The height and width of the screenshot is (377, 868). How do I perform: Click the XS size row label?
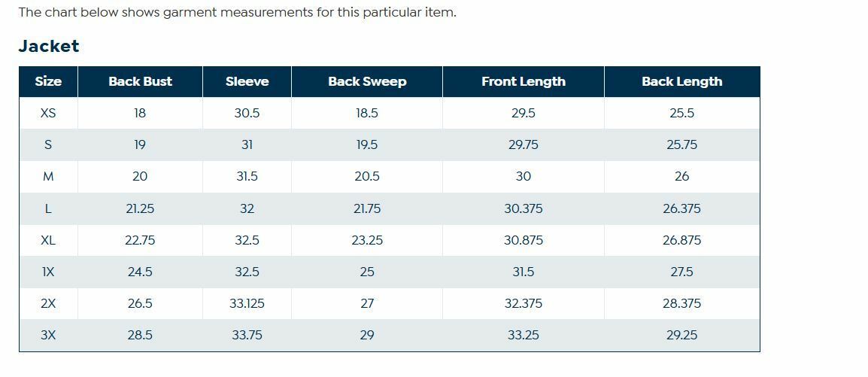tap(48, 113)
